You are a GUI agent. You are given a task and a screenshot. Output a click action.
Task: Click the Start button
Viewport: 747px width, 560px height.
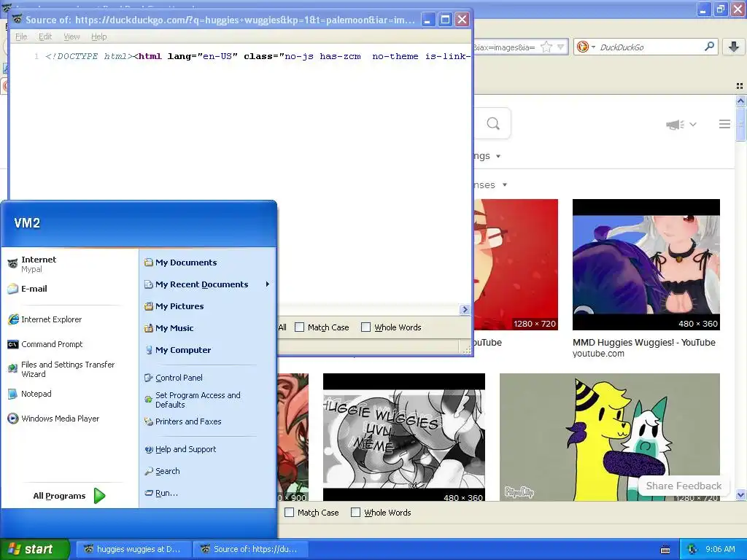coord(35,549)
